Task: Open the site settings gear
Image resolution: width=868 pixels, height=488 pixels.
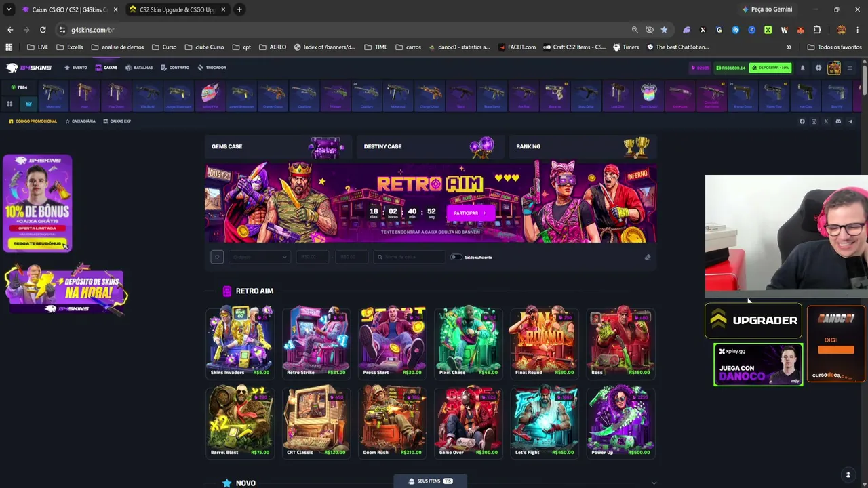Action: (818, 68)
